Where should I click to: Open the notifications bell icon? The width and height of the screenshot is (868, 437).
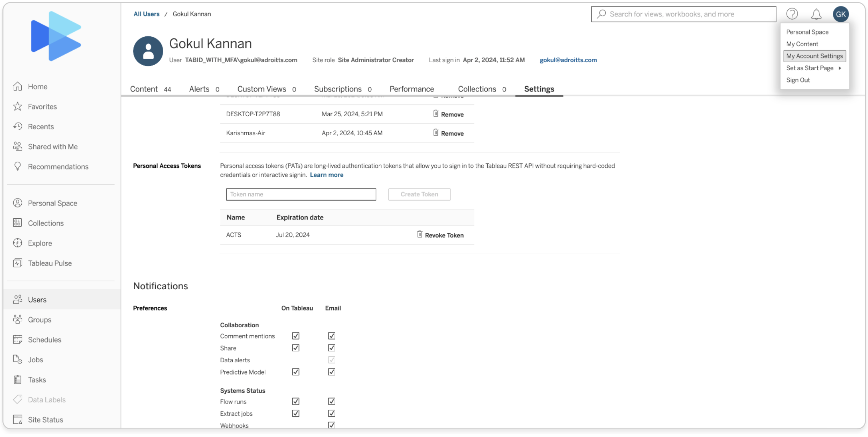[816, 14]
